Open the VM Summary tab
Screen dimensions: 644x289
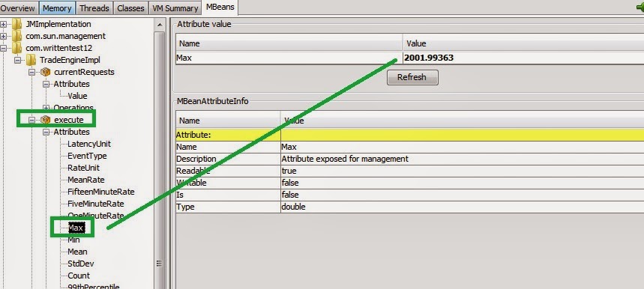[x=175, y=7]
